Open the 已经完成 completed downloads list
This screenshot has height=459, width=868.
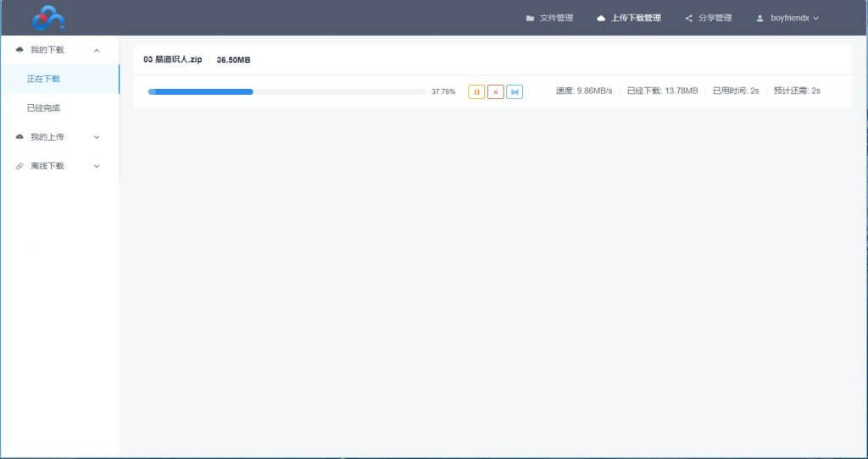tap(44, 108)
